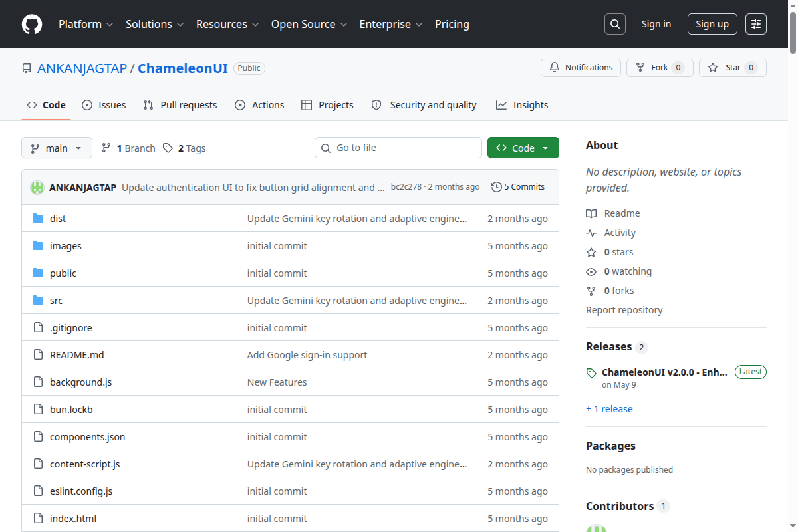The image size is (798, 532).
Task: Open the main branch selector dropdown
Action: coord(57,148)
